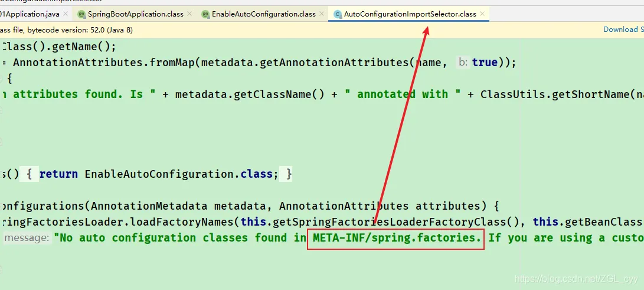
Task: Close the AutoConfigurationImportSelector.class tab
Action: (482, 14)
